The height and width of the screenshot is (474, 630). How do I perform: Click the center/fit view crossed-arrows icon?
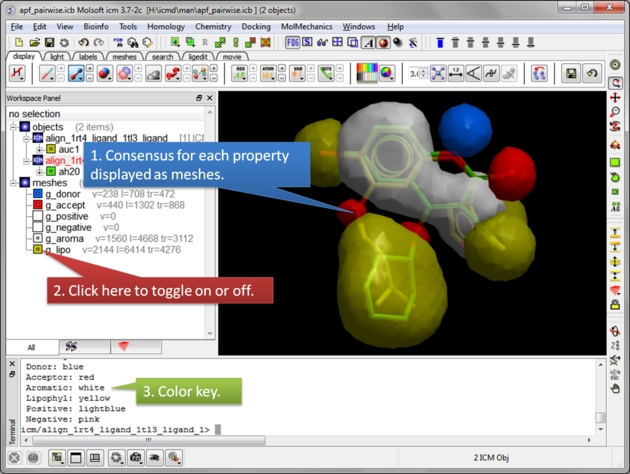point(438,74)
